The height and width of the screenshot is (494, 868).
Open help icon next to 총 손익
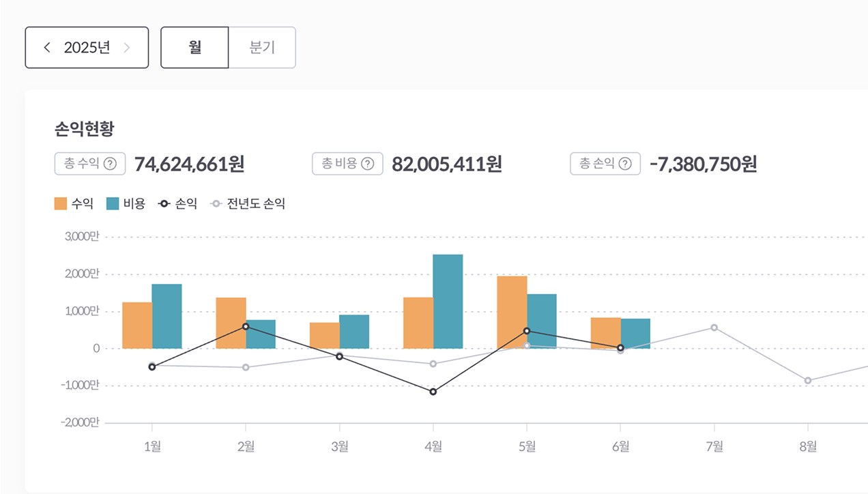pos(624,164)
